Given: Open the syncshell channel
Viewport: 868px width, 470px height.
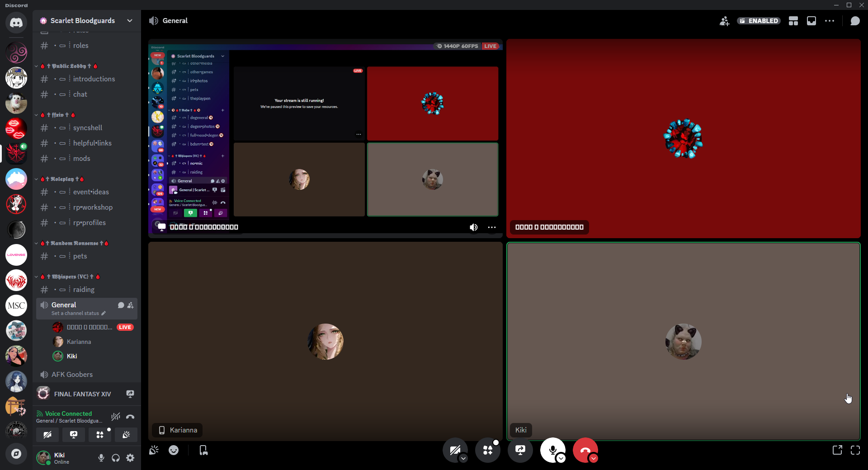Looking at the screenshot, I should pyautogui.click(x=87, y=128).
